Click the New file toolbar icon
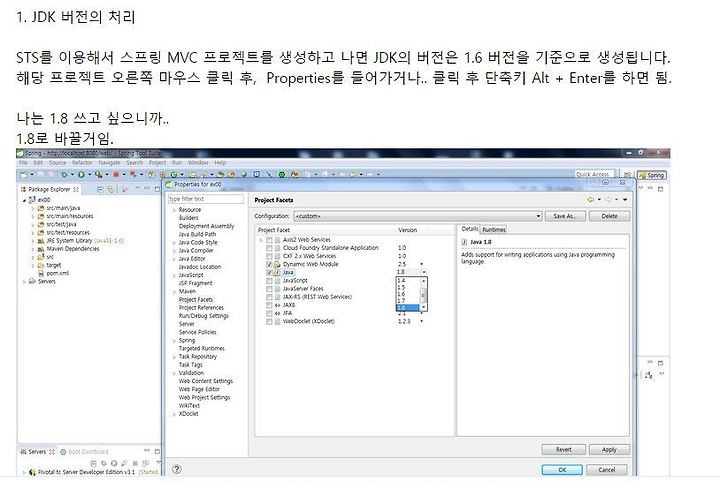The image size is (720, 482). (x=23, y=174)
